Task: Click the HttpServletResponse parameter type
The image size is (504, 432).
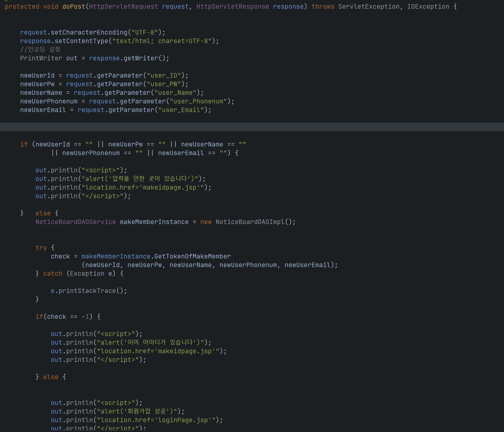Action: point(233,6)
